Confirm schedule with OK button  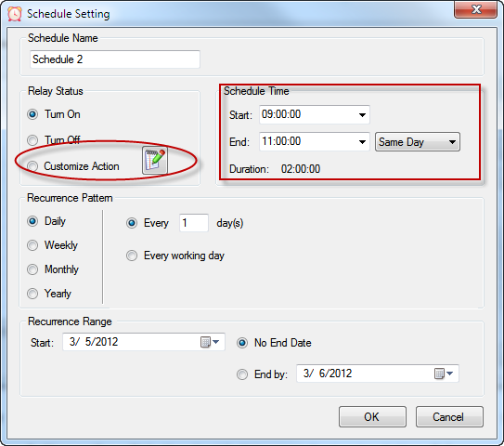click(x=372, y=416)
